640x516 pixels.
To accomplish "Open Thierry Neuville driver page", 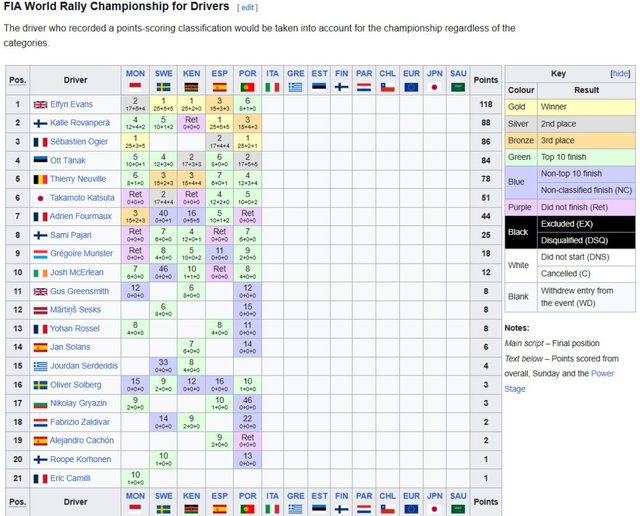I will [x=78, y=179].
